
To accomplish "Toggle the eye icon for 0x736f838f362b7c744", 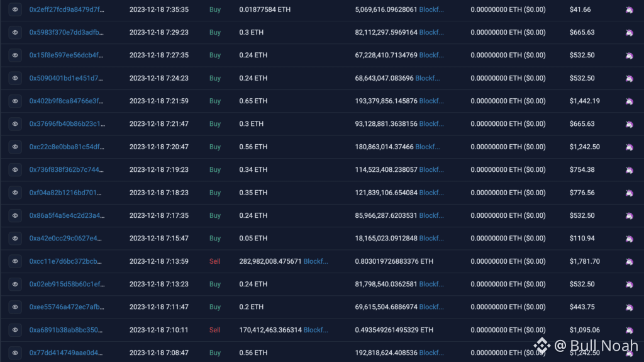I will [15, 169].
